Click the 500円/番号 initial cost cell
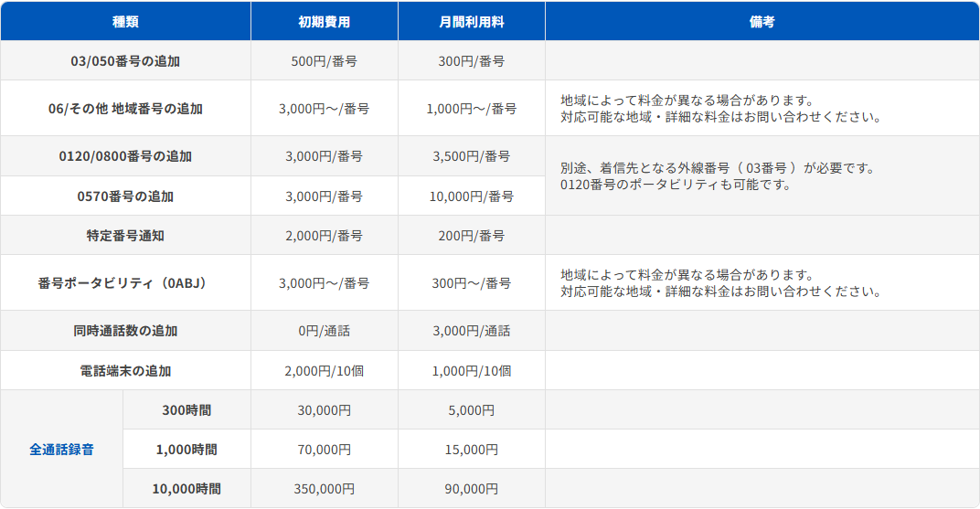980x509 pixels. coord(325,61)
